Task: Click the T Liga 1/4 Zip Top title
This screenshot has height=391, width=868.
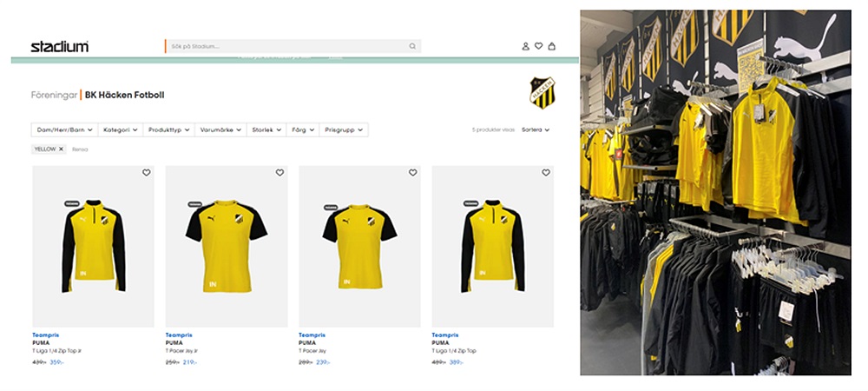Action: [x=454, y=351]
